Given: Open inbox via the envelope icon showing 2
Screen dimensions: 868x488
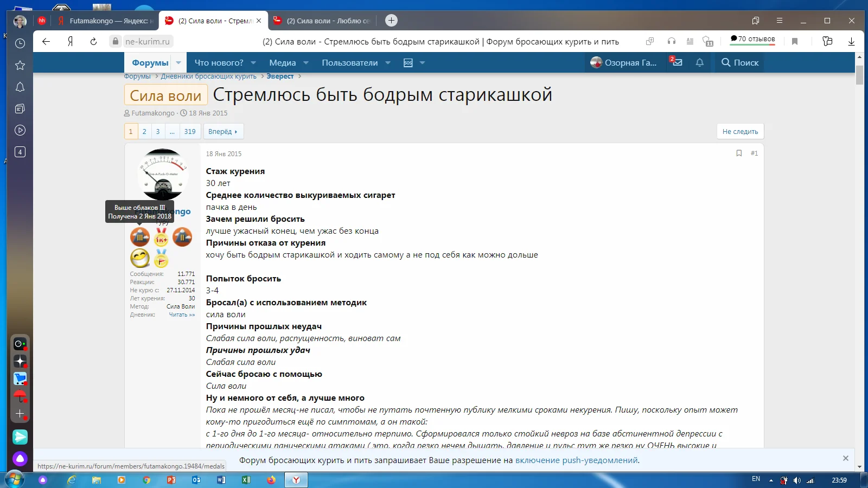Looking at the screenshot, I should point(677,62).
